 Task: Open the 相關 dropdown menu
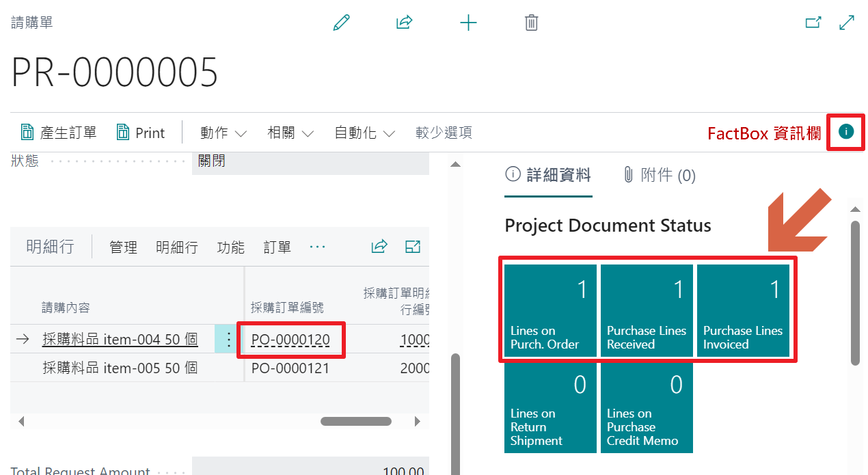click(290, 133)
